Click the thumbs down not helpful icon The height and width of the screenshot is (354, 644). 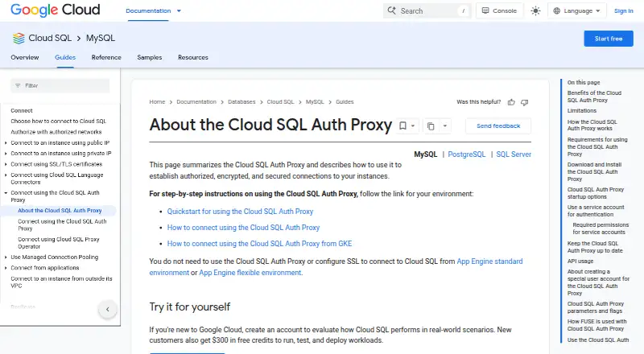525,102
